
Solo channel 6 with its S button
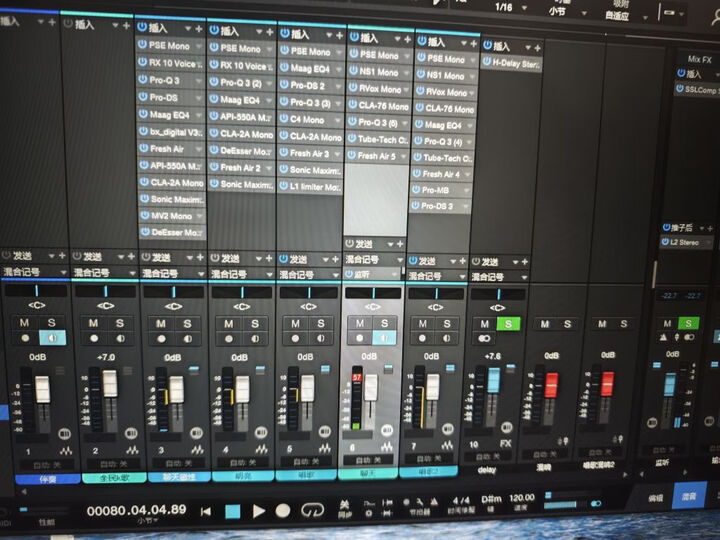tap(385, 323)
